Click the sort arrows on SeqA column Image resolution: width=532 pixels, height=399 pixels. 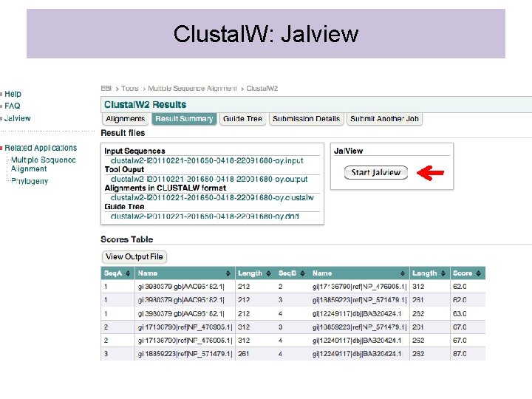point(128,273)
